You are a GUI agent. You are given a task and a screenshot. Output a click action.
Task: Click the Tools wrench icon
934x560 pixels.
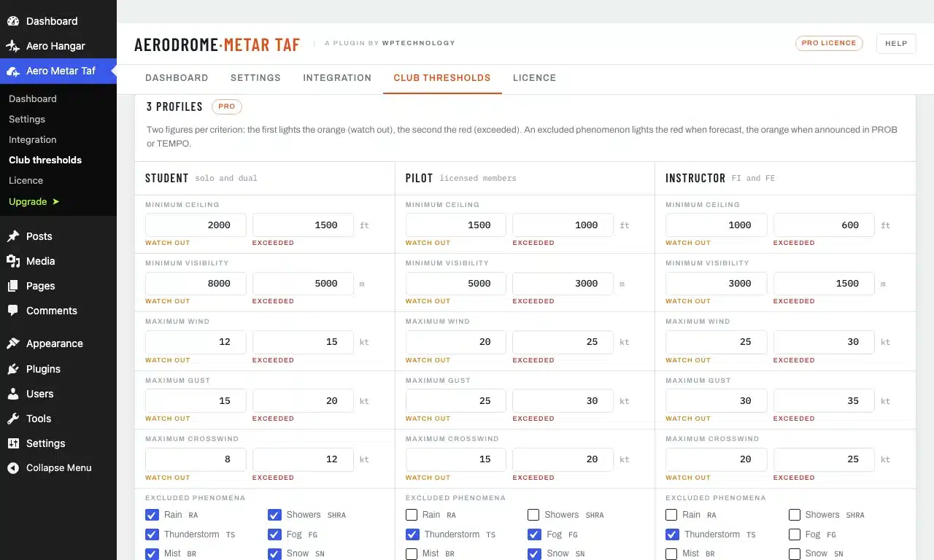[x=13, y=419]
